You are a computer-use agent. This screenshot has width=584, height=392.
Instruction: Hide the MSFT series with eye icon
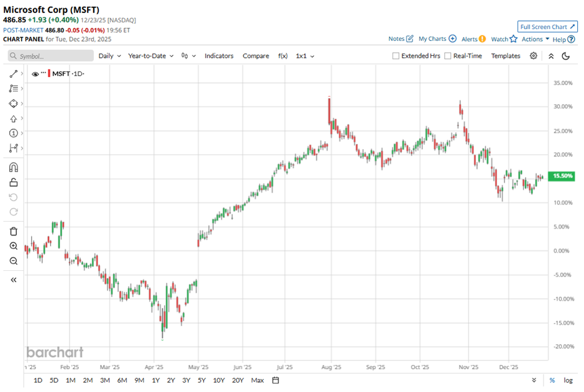(x=35, y=74)
